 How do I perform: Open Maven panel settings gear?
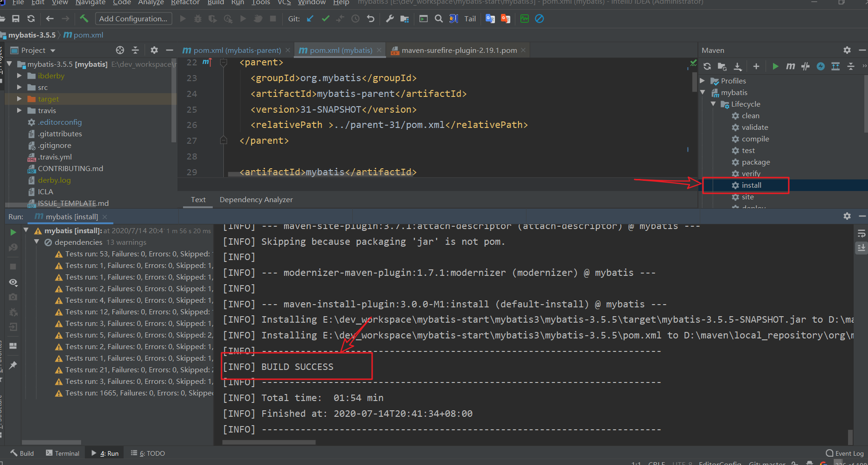pos(847,50)
